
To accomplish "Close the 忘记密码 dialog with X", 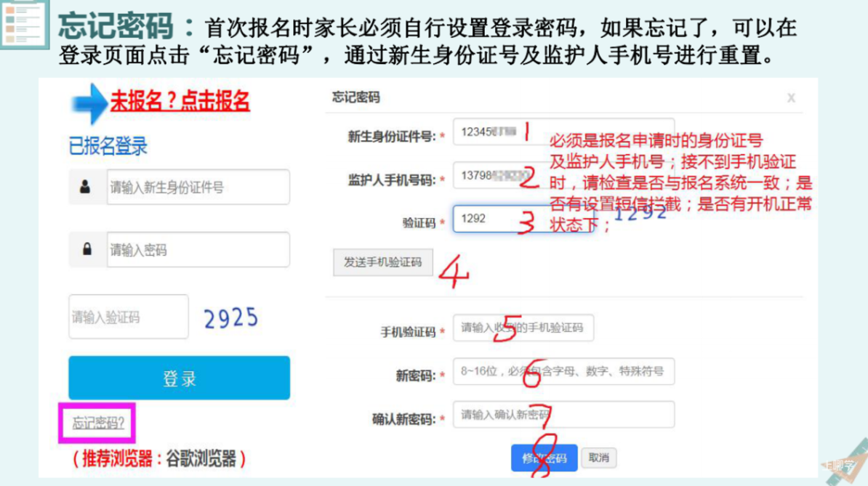I will [791, 98].
